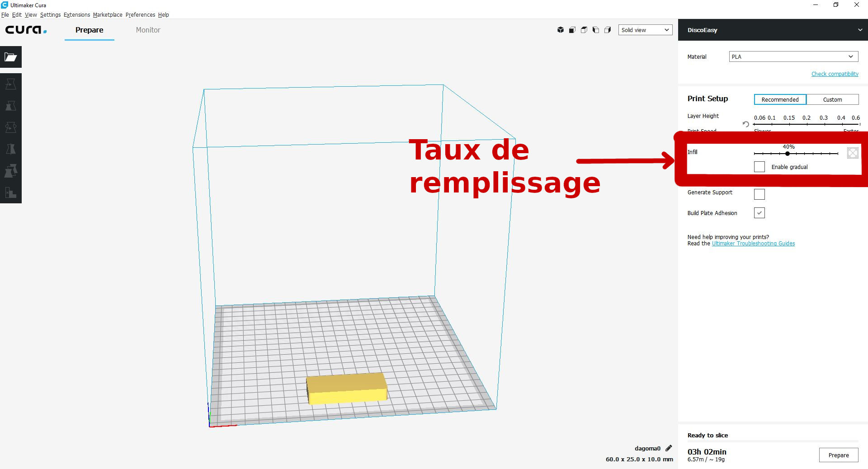Switch camera to 3D view icon
Image resolution: width=868 pixels, height=469 pixels.
(561, 30)
